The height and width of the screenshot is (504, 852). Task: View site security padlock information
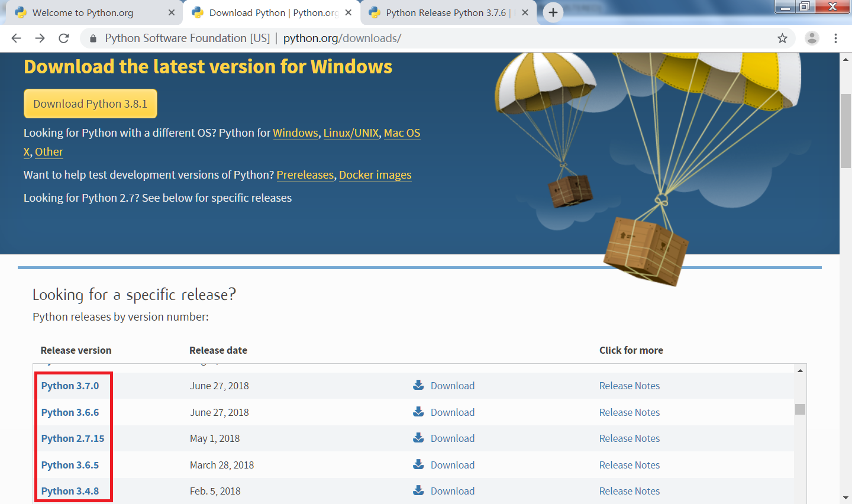pos(93,38)
